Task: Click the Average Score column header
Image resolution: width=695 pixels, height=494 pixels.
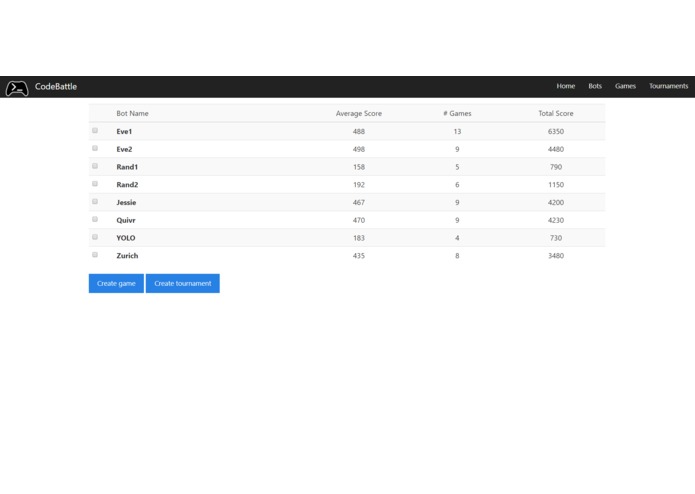Action: click(359, 113)
